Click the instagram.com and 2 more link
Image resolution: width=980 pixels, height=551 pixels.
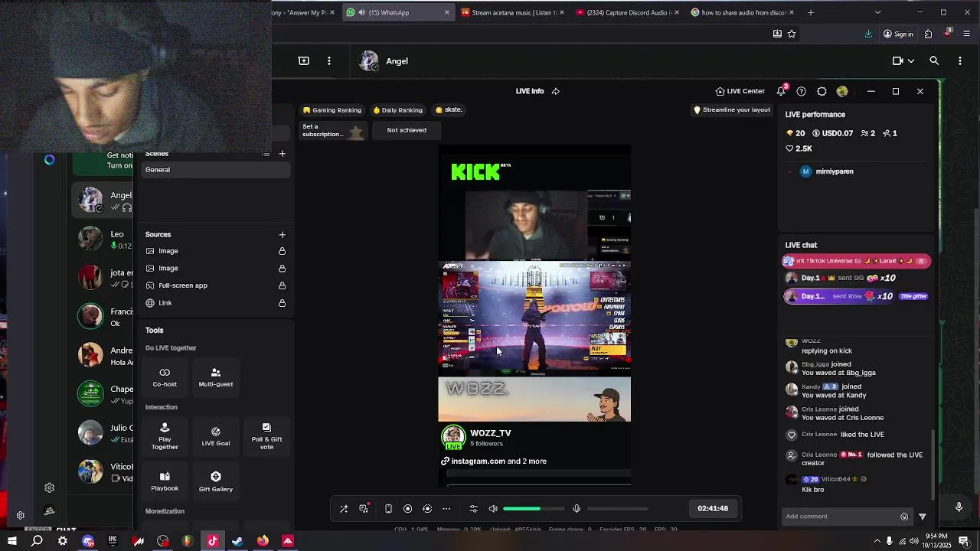click(x=494, y=461)
